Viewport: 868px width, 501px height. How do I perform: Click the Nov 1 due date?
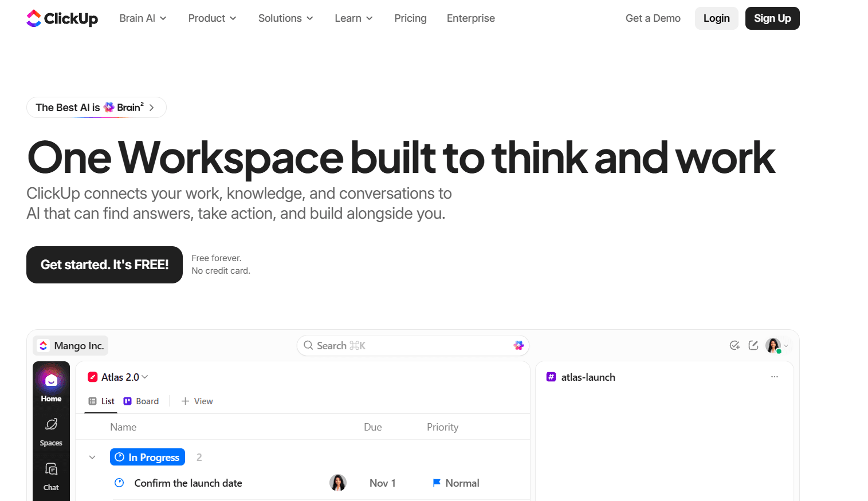pyautogui.click(x=382, y=483)
